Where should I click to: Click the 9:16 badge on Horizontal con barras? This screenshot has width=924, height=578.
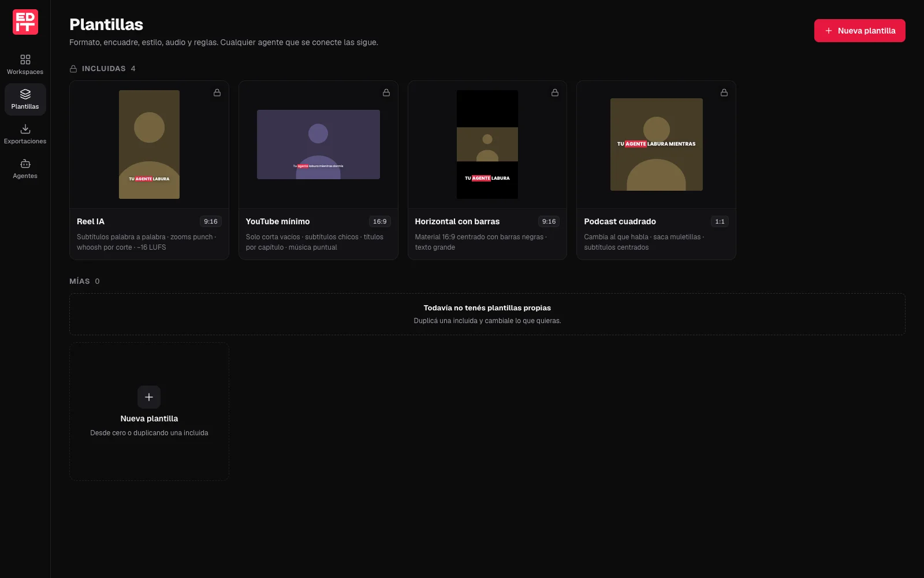[549, 221]
